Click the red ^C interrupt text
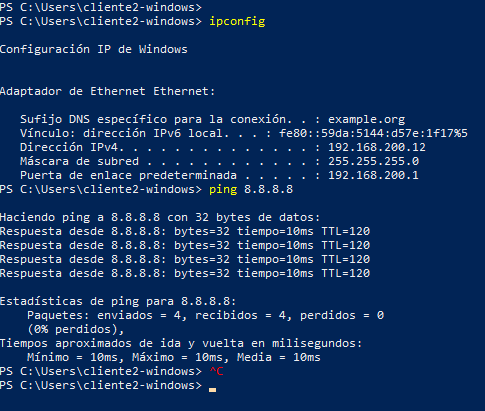Image resolution: width=485 pixels, height=411 pixels. 216,371
